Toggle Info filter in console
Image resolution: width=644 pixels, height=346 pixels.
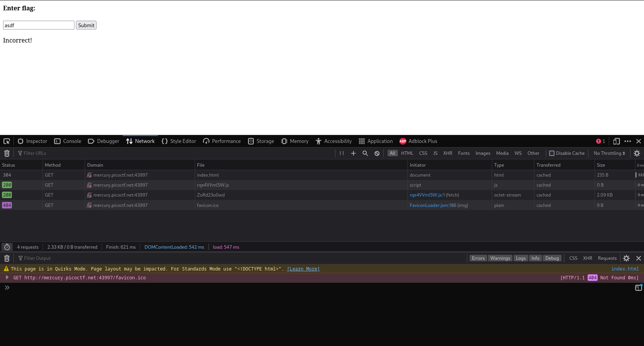click(535, 258)
